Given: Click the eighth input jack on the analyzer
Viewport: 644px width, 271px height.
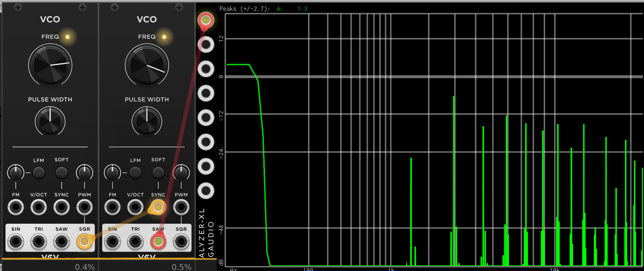Looking at the screenshot, I should (x=206, y=191).
